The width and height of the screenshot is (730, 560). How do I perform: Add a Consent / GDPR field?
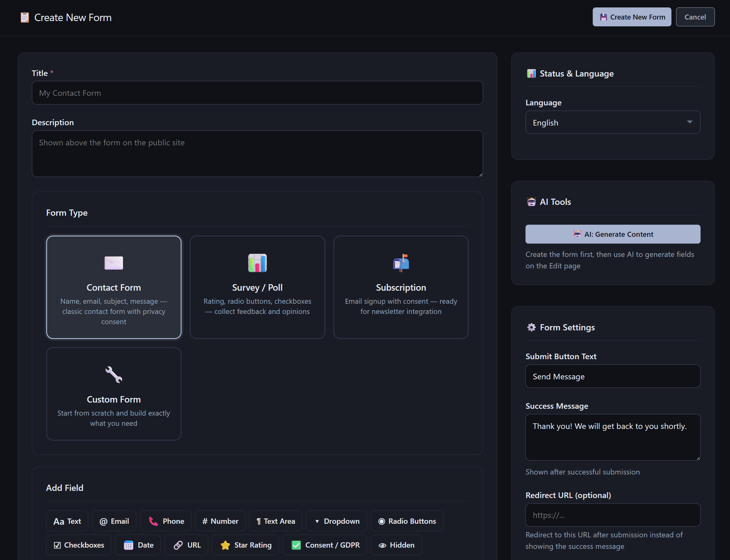324,545
